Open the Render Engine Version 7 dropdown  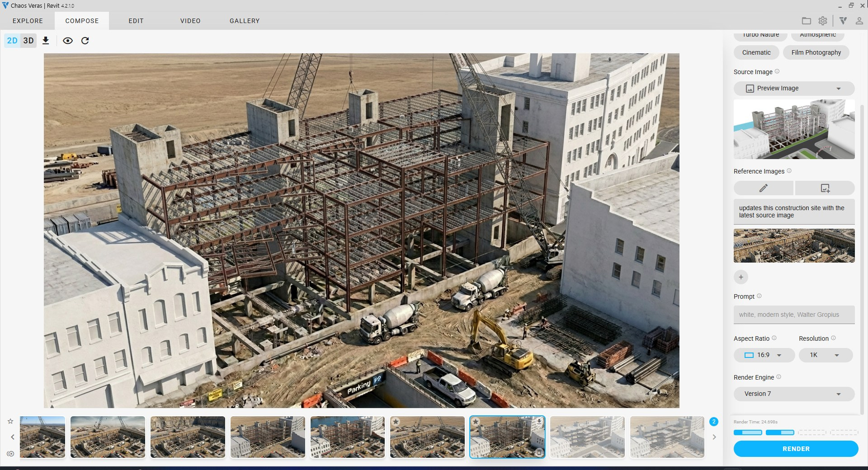(793, 394)
